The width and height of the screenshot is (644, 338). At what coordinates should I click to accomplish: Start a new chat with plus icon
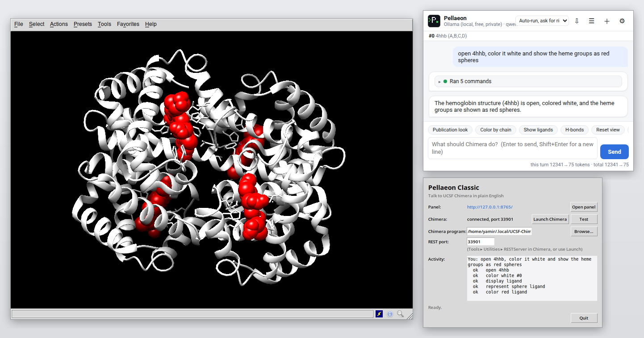tap(607, 21)
